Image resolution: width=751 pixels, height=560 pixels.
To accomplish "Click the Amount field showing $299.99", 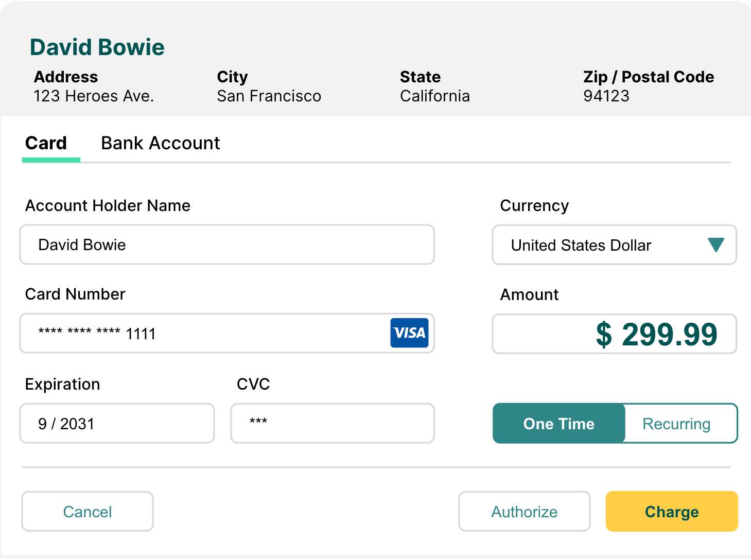I will (614, 334).
